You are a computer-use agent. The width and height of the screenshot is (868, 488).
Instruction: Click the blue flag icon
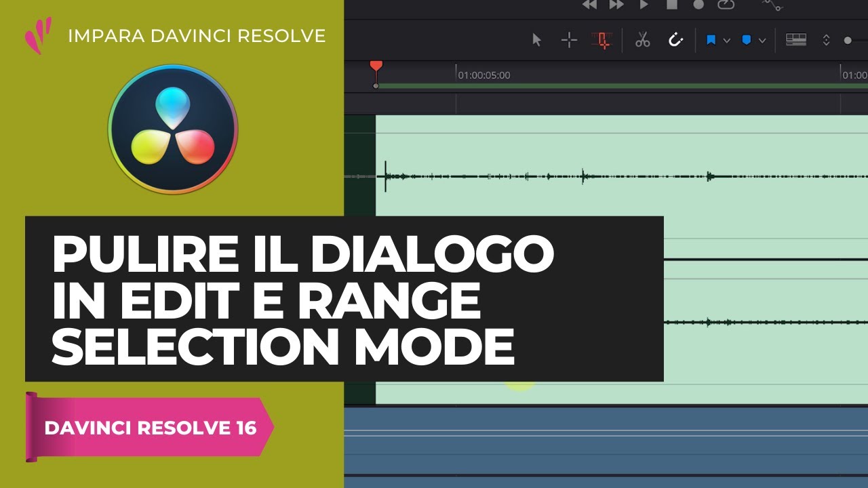click(x=711, y=40)
